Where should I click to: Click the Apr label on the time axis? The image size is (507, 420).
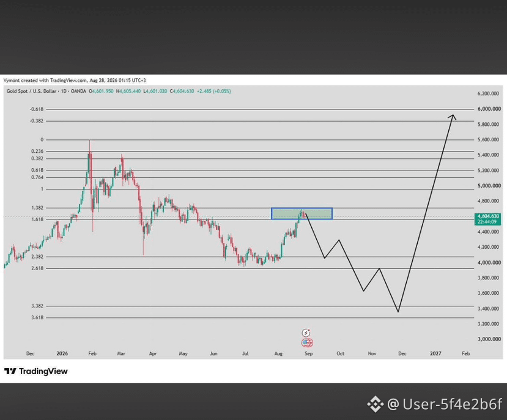[153, 354]
